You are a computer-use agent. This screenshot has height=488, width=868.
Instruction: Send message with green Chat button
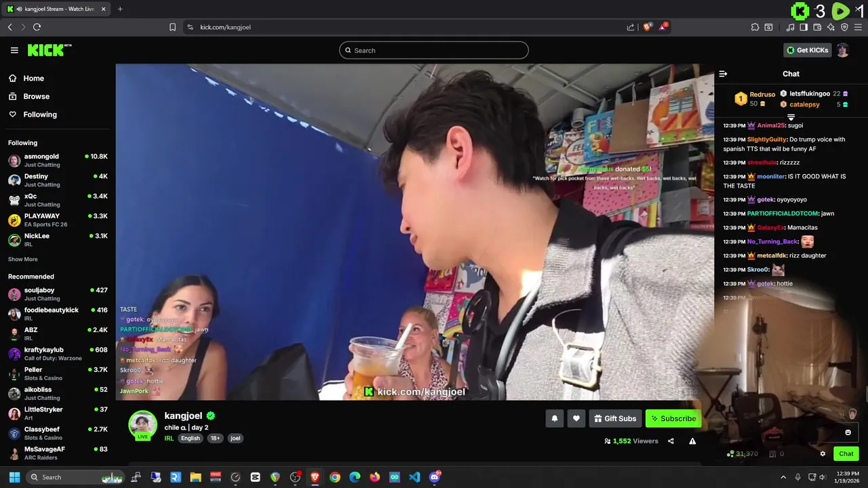pyautogui.click(x=846, y=453)
